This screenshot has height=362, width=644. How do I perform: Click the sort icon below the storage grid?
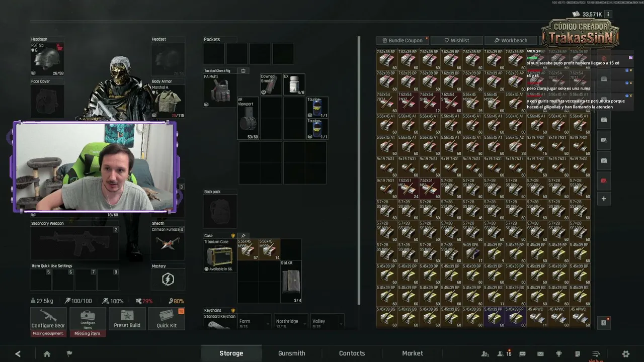604,323
